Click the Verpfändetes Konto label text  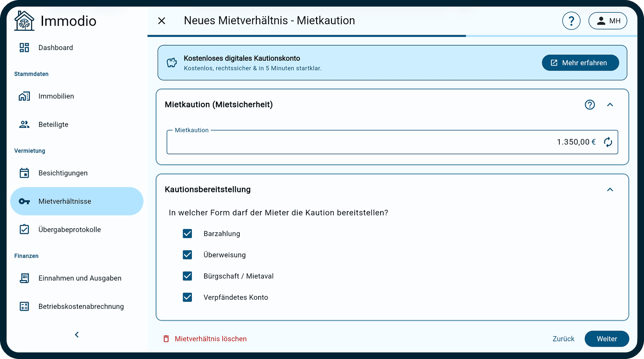pos(236,297)
